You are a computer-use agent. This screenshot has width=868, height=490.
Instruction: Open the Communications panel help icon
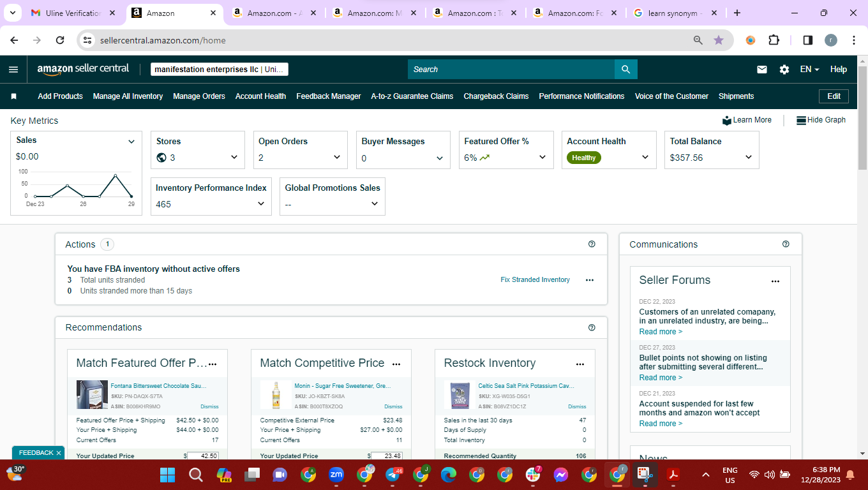tap(786, 244)
